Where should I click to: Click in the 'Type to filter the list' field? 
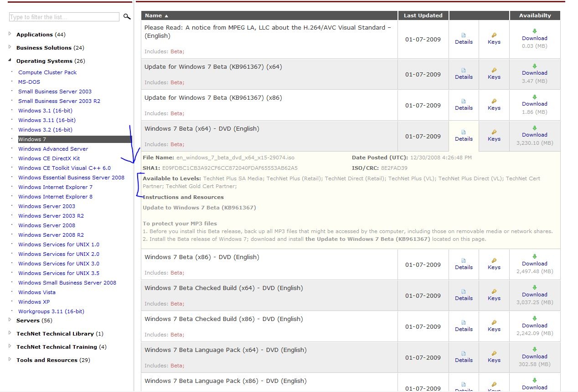[64, 17]
